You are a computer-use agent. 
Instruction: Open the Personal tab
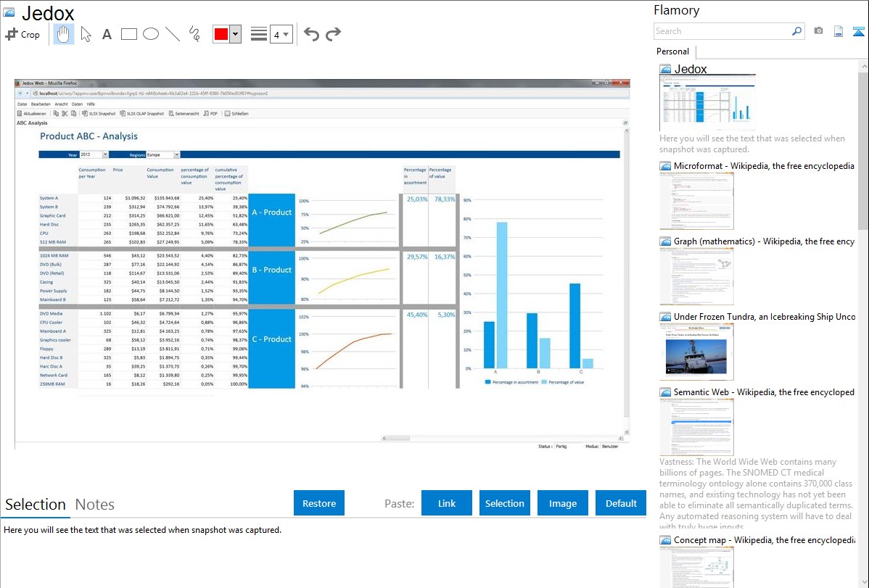pyautogui.click(x=672, y=51)
